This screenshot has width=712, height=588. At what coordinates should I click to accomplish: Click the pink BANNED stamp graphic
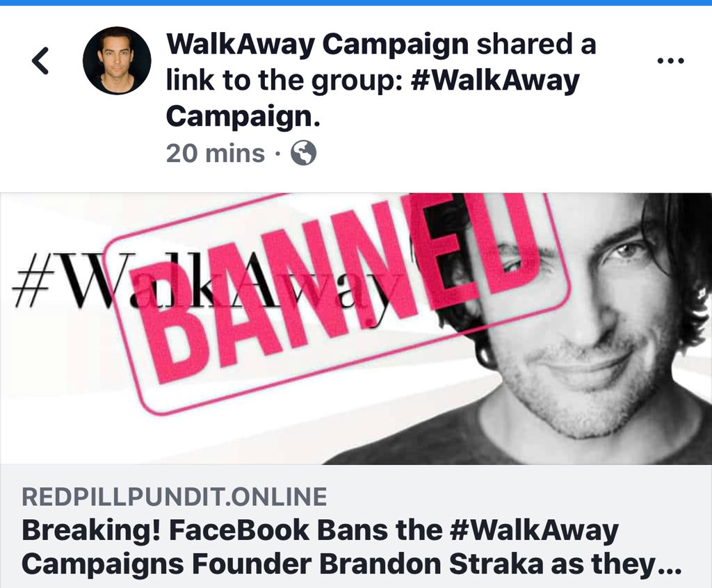(336, 300)
